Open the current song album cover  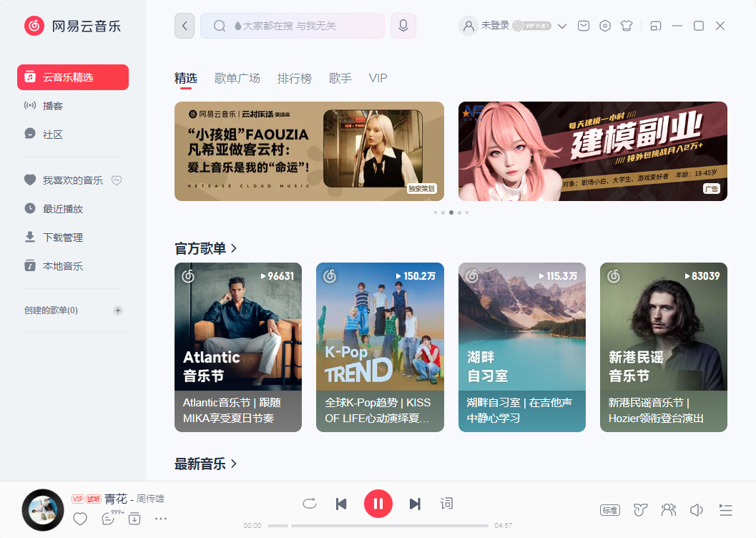coord(43,510)
